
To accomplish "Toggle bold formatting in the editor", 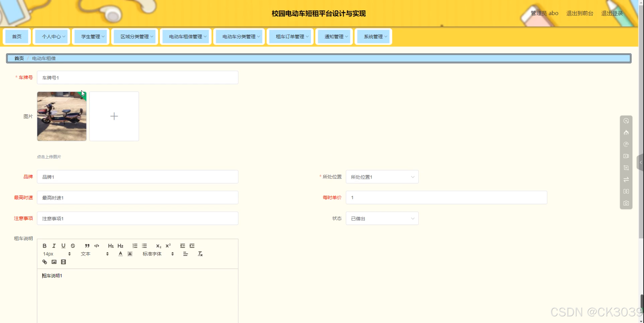I will (45, 246).
